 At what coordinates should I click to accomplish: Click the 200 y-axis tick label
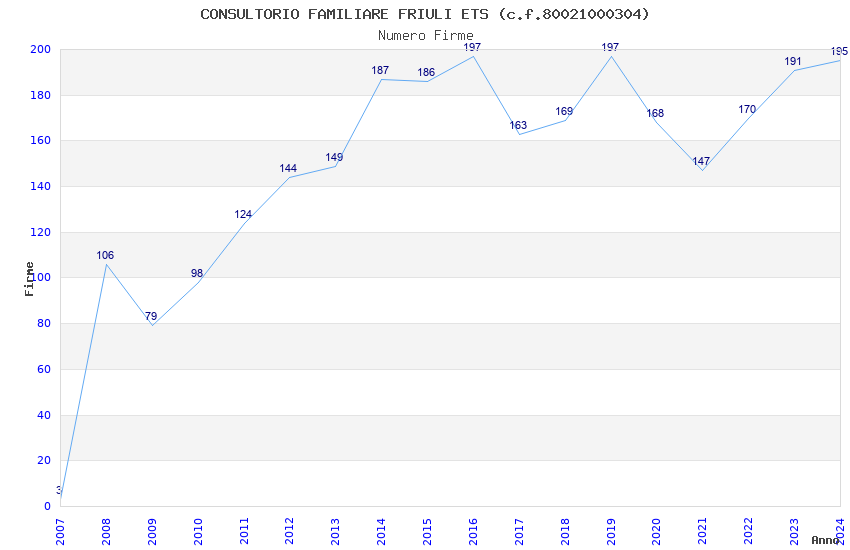(40, 49)
